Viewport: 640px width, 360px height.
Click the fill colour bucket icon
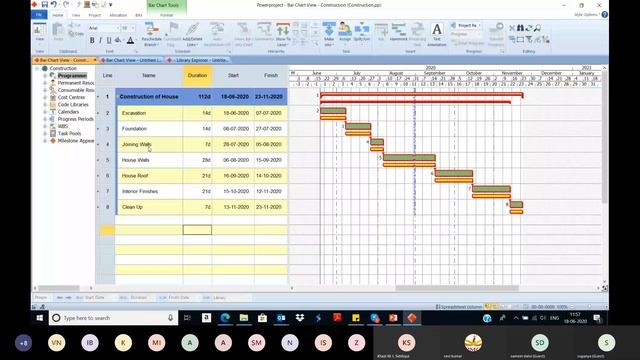pyautogui.click(x=118, y=40)
